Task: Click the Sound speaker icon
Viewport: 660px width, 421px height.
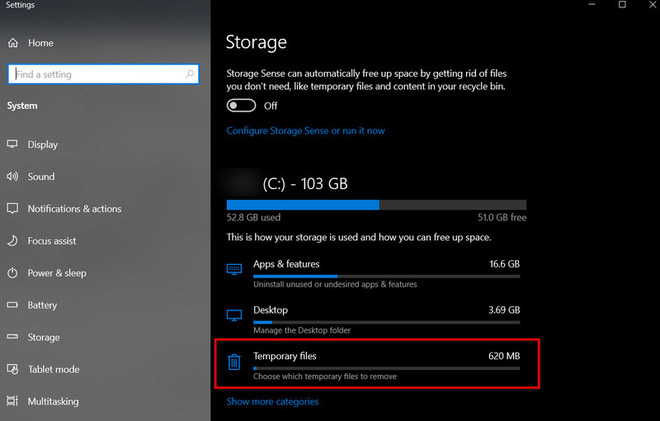Action: click(13, 176)
